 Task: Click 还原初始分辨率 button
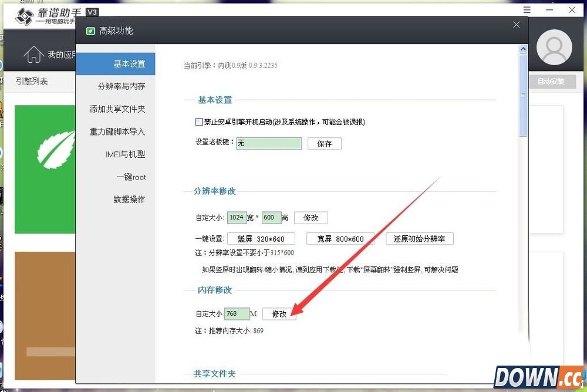click(x=419, y=239)
